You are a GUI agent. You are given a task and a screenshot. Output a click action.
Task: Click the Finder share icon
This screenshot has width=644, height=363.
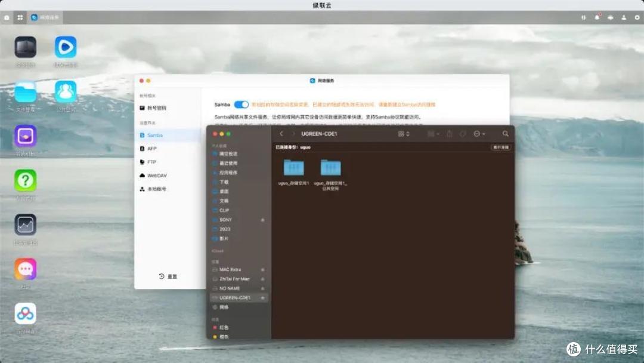click(x=450, y=134)
